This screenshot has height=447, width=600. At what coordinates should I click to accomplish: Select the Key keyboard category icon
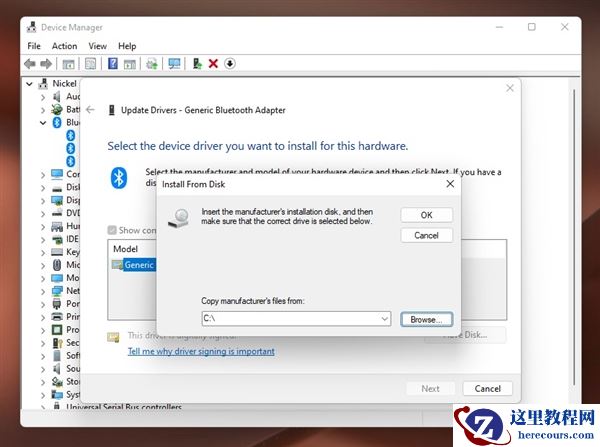(57, 252)
